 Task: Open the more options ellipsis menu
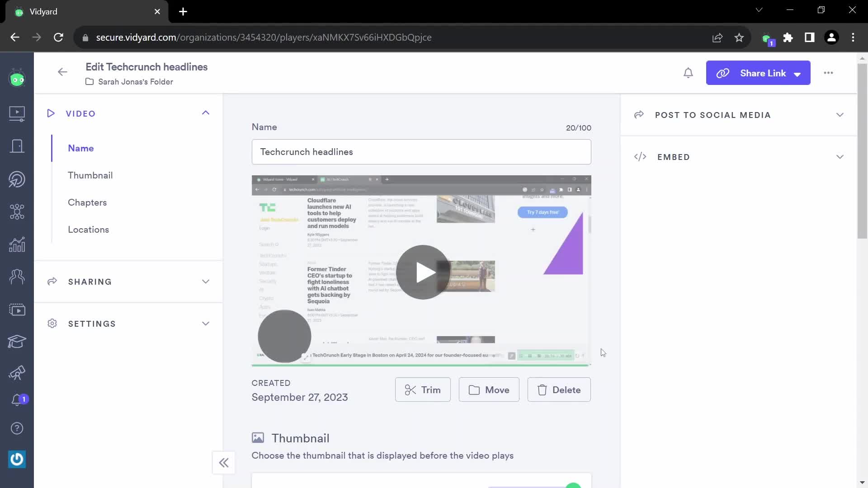coord(828,73)
